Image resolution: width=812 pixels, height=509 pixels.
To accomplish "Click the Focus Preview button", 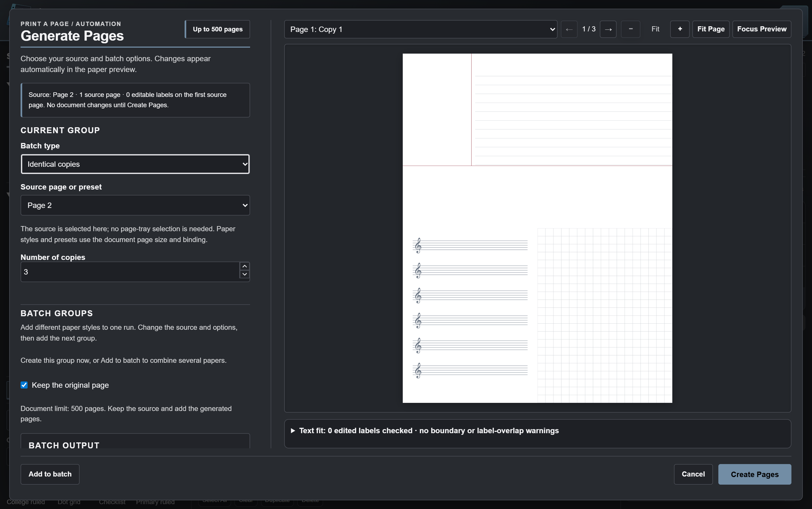I will click(762, 29).
